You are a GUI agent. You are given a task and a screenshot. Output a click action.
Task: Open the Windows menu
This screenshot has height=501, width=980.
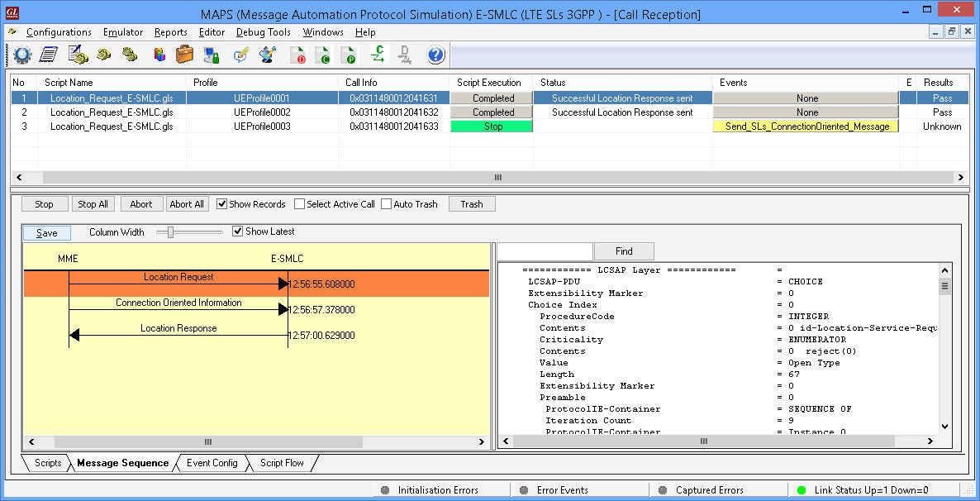[x=323, y=32]
